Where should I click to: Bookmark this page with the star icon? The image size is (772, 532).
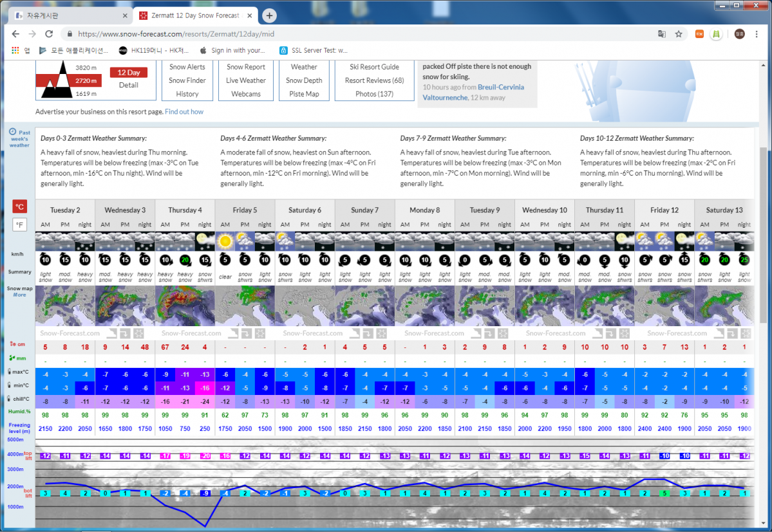(679, 34)
